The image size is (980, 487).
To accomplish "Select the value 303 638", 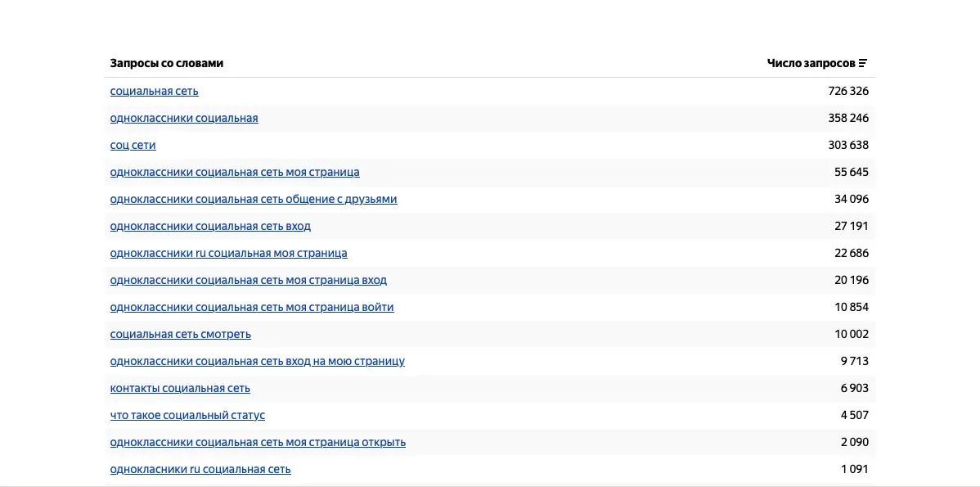I will pyautogui.click(x=848, y=145).
